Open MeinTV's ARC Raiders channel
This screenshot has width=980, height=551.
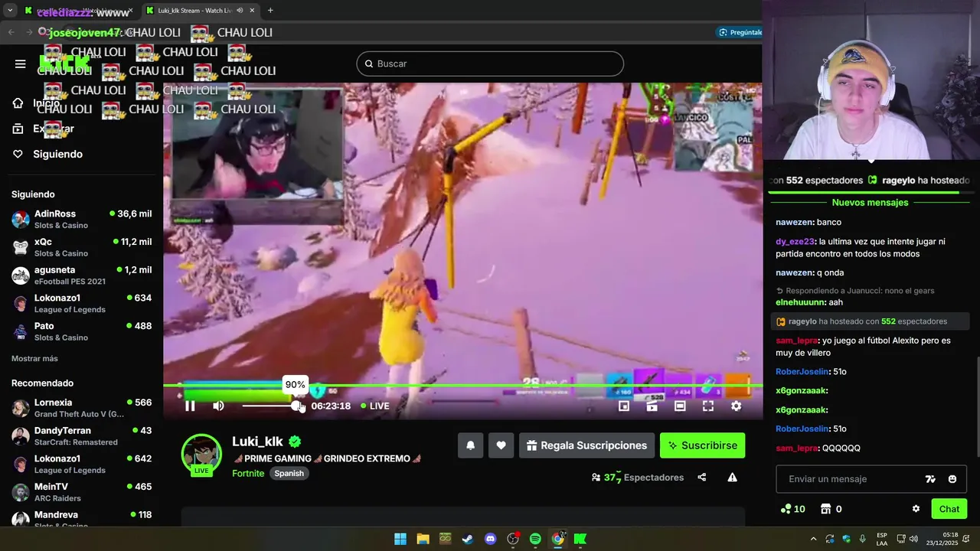tap(81, 492)
